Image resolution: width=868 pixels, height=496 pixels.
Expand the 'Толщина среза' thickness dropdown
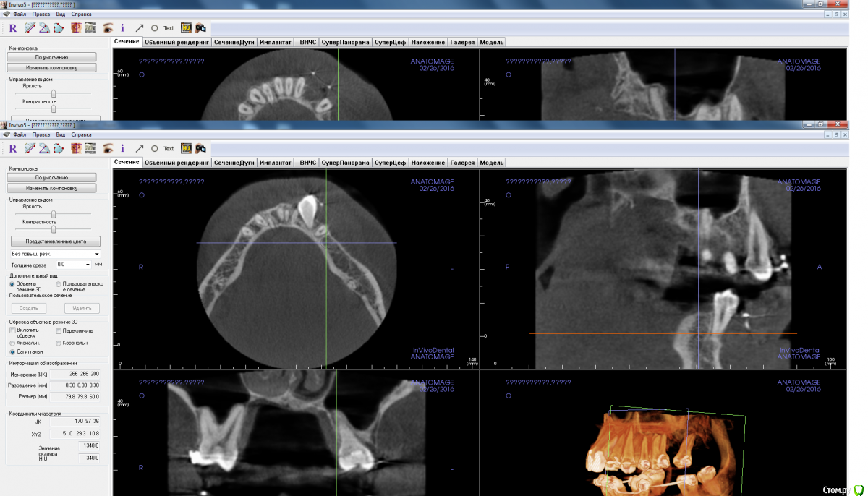point(88,265)
